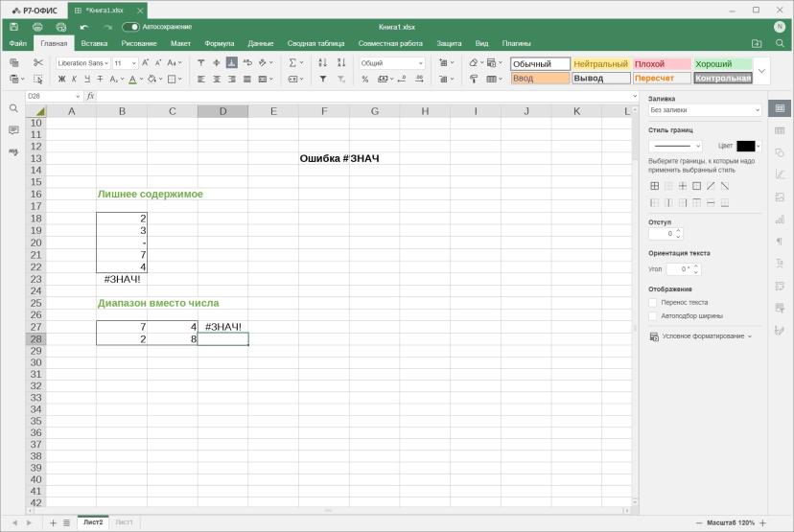This screenshot has width=794, height=532.
Task: Enable the Перенос текста checkbox
Action: (653, 302)
